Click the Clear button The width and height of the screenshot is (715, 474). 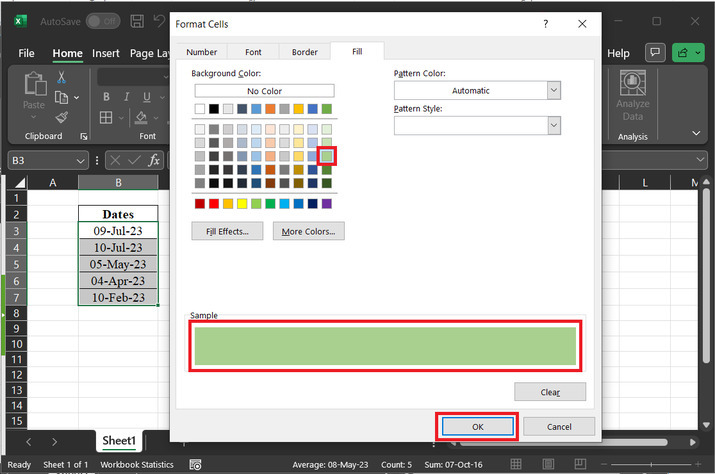tap(550, 392)
